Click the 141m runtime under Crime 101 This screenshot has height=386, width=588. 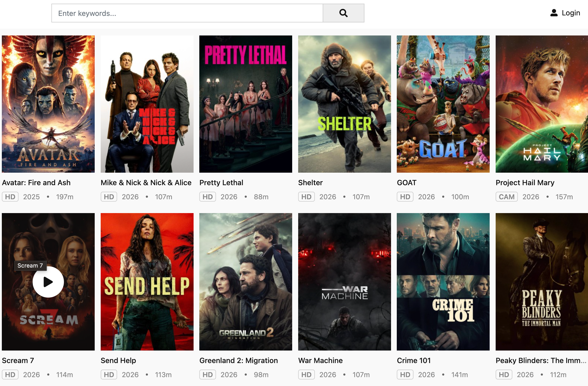tap(460, 375)
